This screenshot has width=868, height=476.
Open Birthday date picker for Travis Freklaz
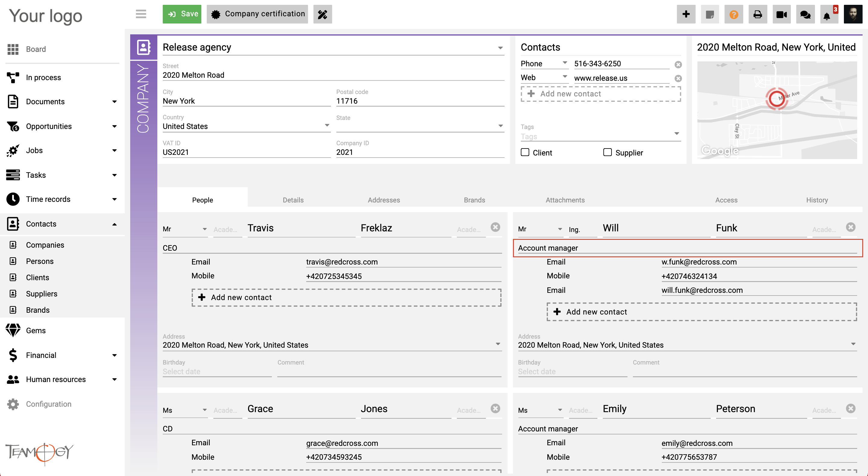[217, 371]
